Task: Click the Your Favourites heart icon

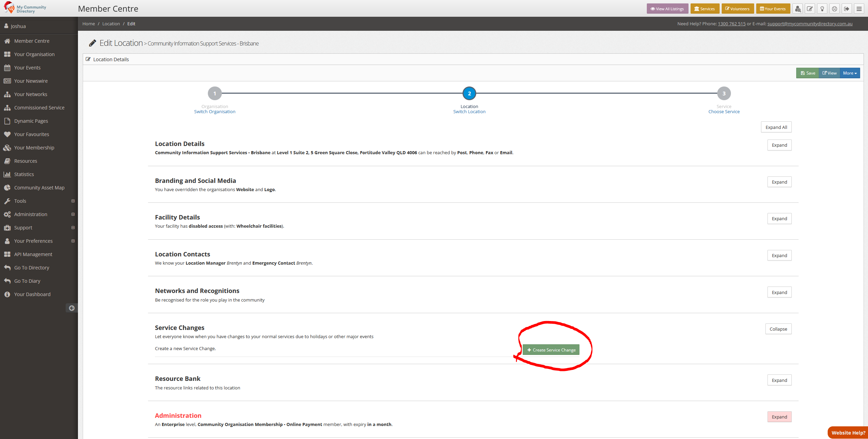Action: pyautogui.click(x=8, y=134)
